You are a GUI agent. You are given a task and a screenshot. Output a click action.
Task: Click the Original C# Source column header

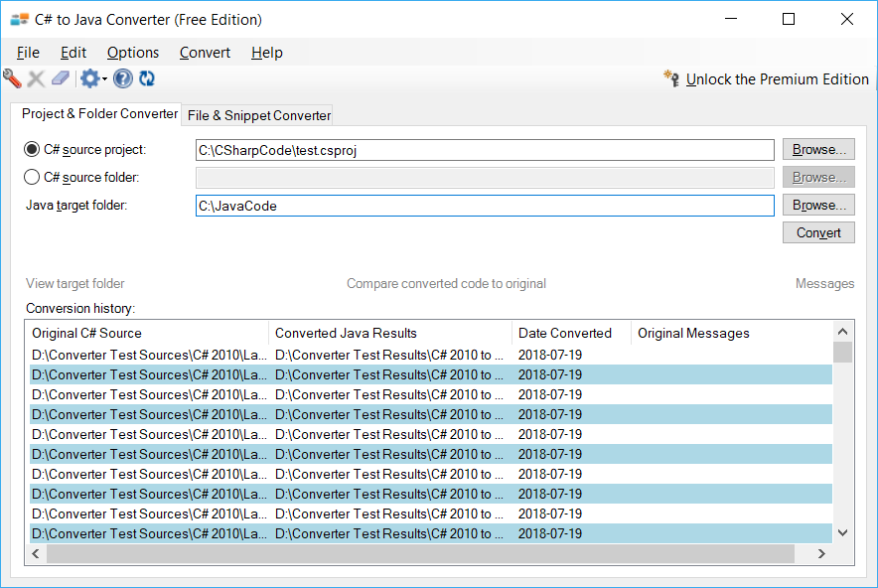(x=147, y=333)
